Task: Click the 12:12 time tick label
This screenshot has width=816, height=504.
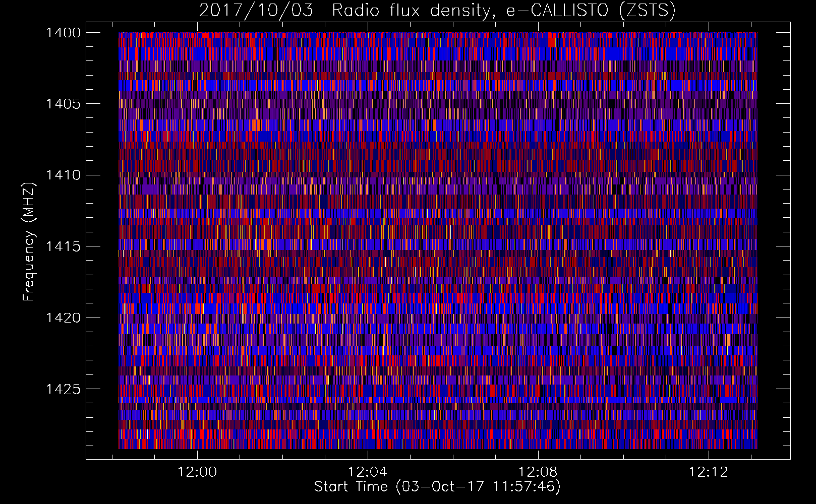Action: coord(709,472)
